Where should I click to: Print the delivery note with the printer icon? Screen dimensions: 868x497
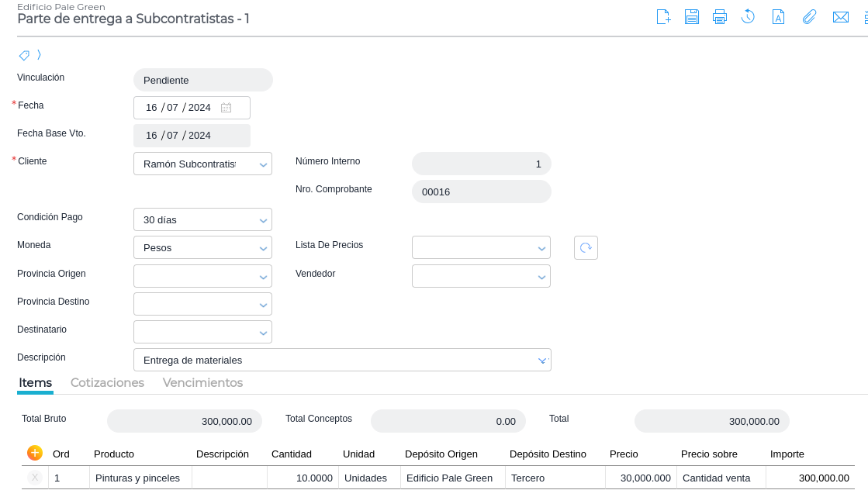pos(720,17)
